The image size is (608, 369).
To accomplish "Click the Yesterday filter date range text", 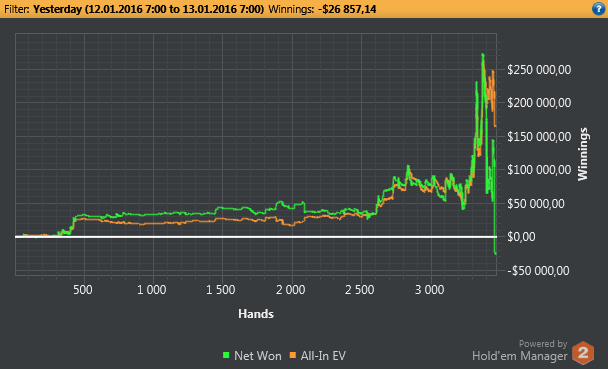I will (149, 9).
